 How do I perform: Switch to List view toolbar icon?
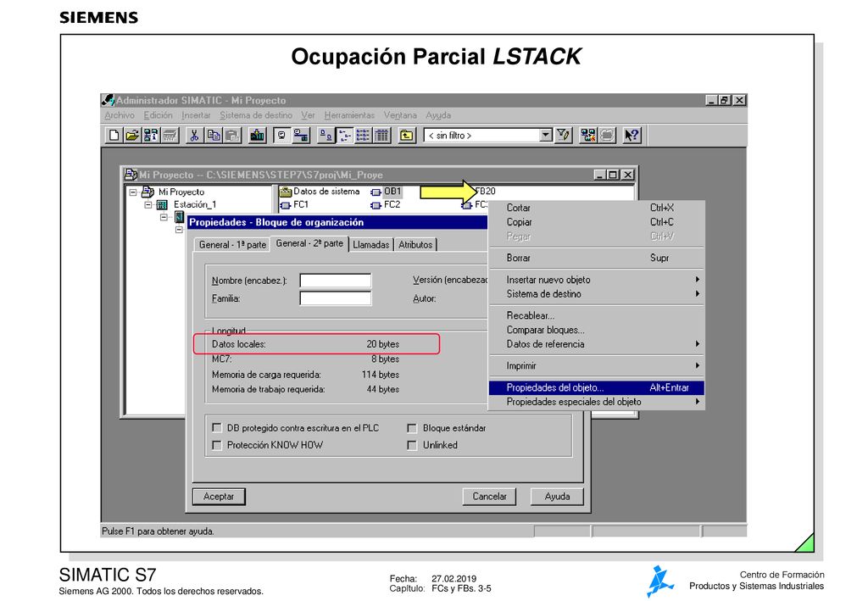[x=363, y=135]
